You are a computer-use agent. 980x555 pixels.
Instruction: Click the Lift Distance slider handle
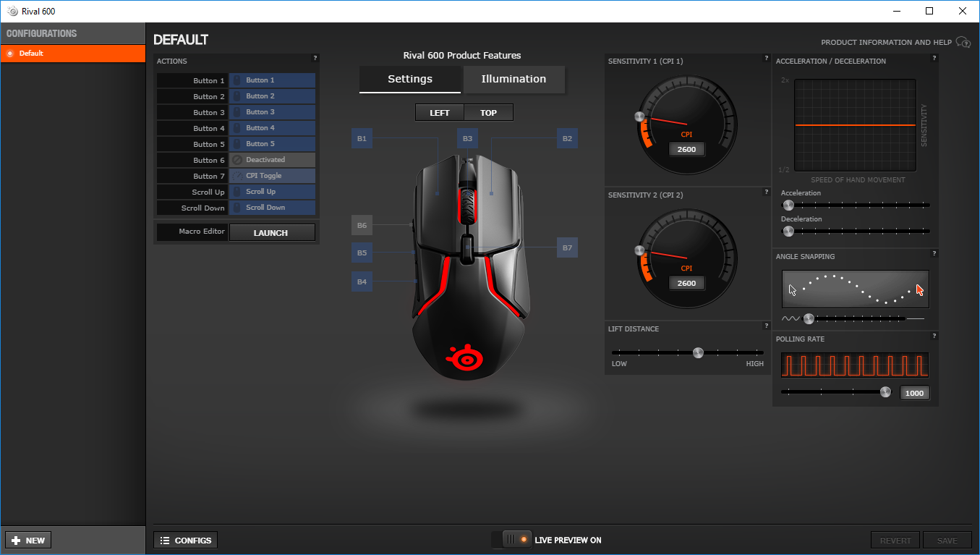pos(698,353)
